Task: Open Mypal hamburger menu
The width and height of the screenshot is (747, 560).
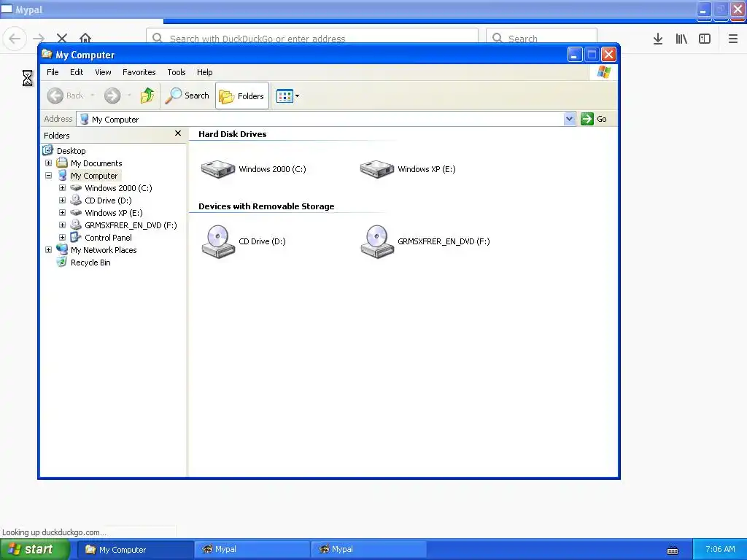Action: click(733, 39)
